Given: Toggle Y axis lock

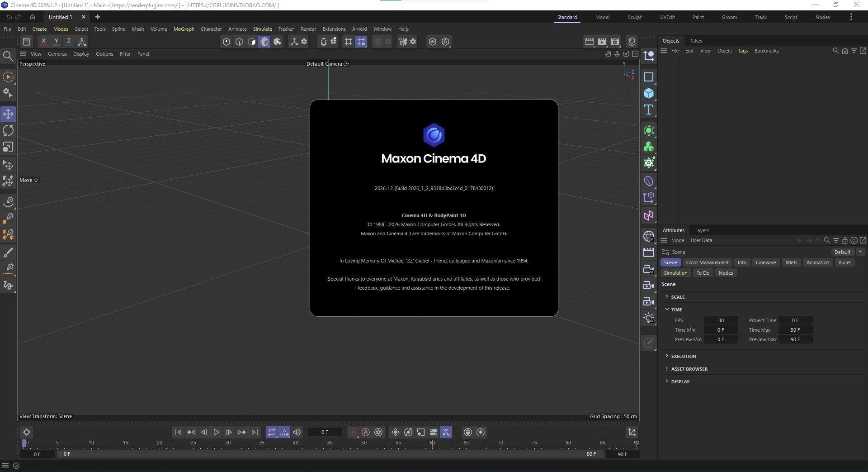Looking at the screenshot, I should pyautogui.click(x=57, y=42).
